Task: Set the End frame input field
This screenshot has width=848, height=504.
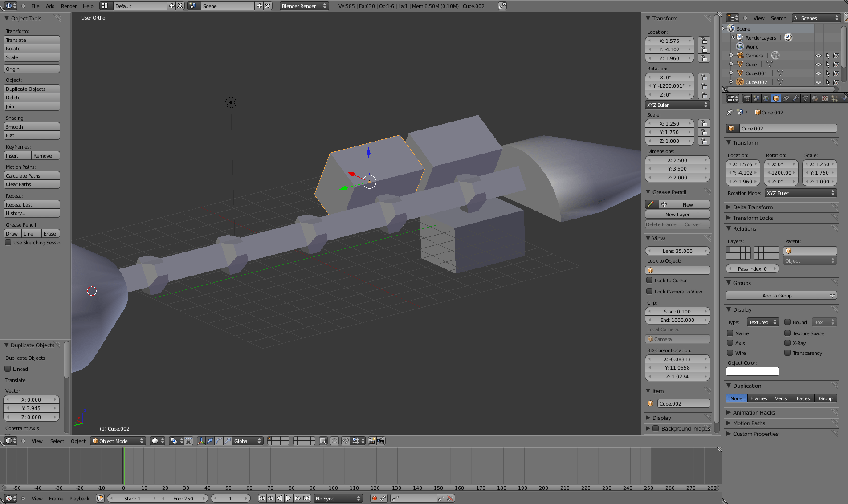Action: click(x=183, y=498)
